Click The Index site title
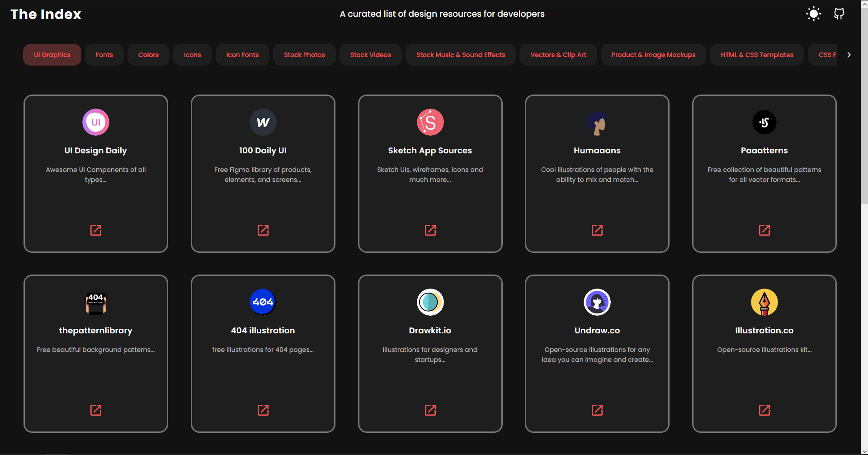 point(46,14)
